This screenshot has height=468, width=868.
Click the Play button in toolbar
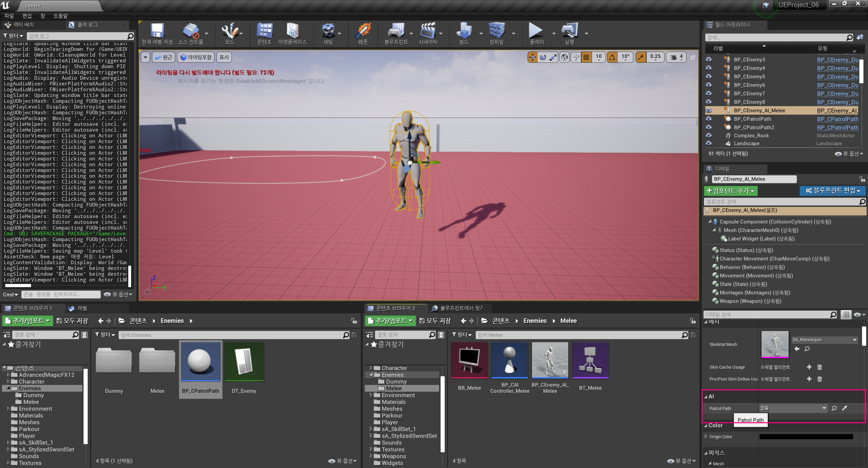click(536, 31)
